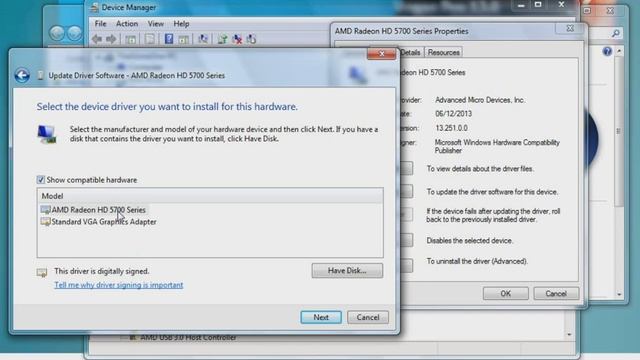This screenshot has width=640, height=360.
Task: Go back in Device Manager toolbar
Action: click(97, 39)
